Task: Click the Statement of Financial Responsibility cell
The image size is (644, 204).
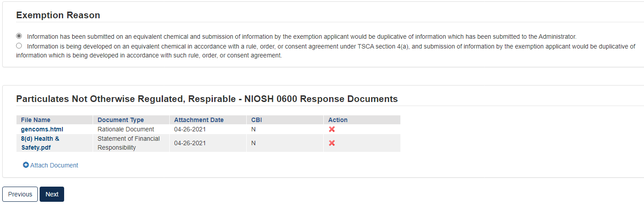Action: pos(128,143)
